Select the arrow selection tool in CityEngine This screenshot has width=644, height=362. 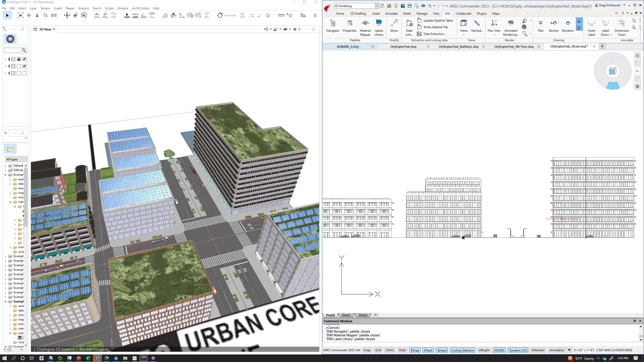(7, 15)
